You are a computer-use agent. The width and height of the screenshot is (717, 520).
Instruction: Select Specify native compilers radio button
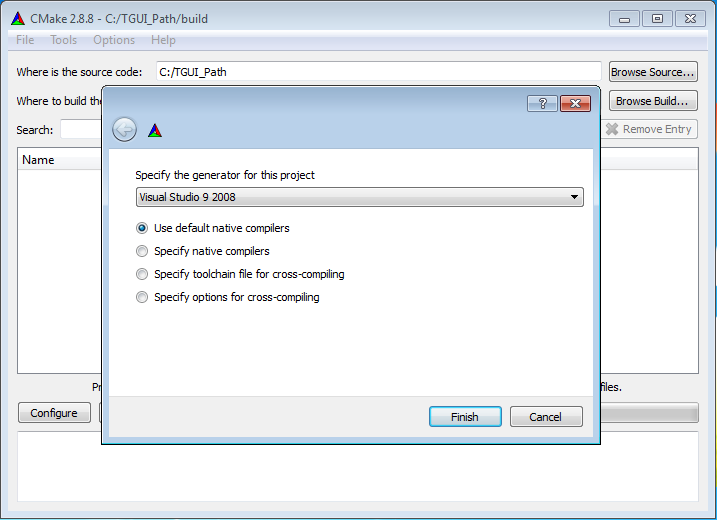coord(142,251)
